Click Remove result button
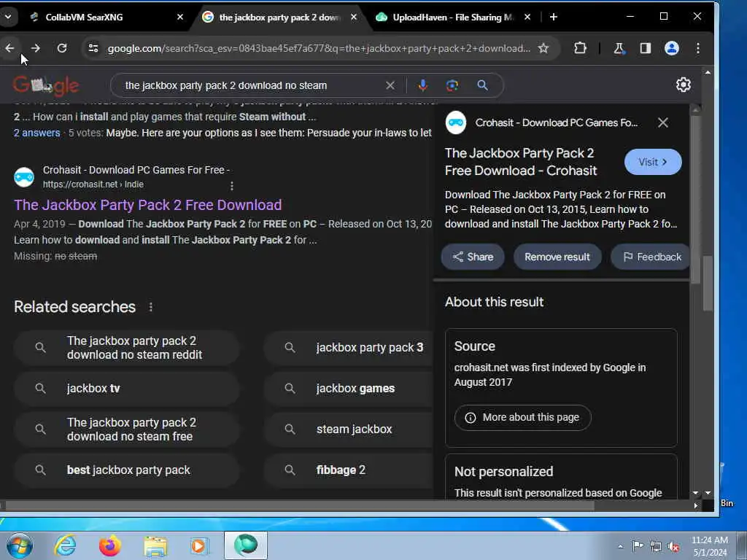The image size is (747, 560). [x=557, y=257]
